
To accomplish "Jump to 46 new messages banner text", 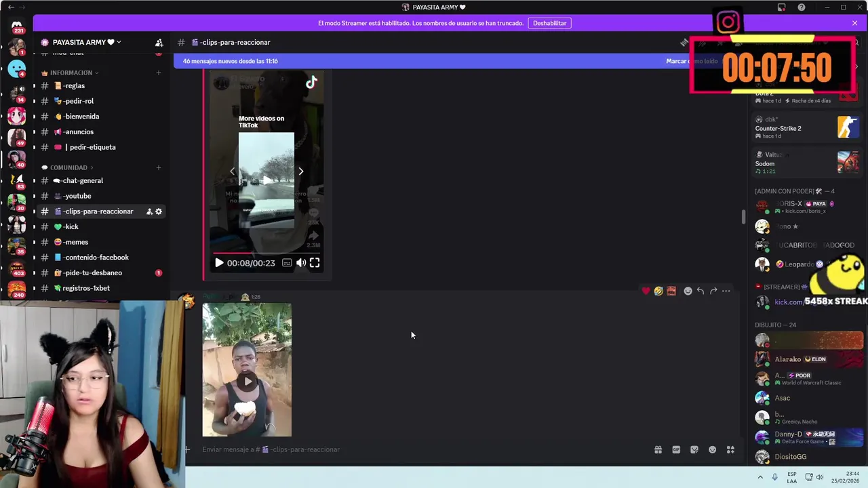I will click(x=231, y=61).
